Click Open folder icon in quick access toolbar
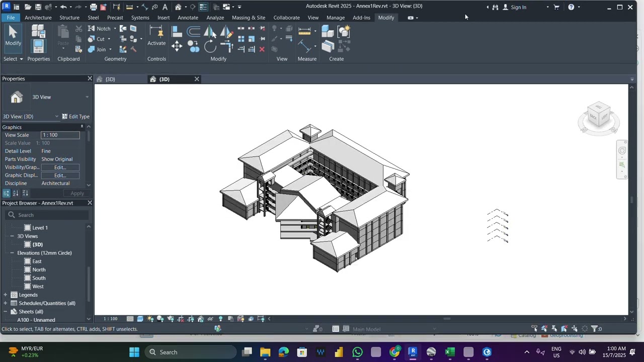 point(28,7)
